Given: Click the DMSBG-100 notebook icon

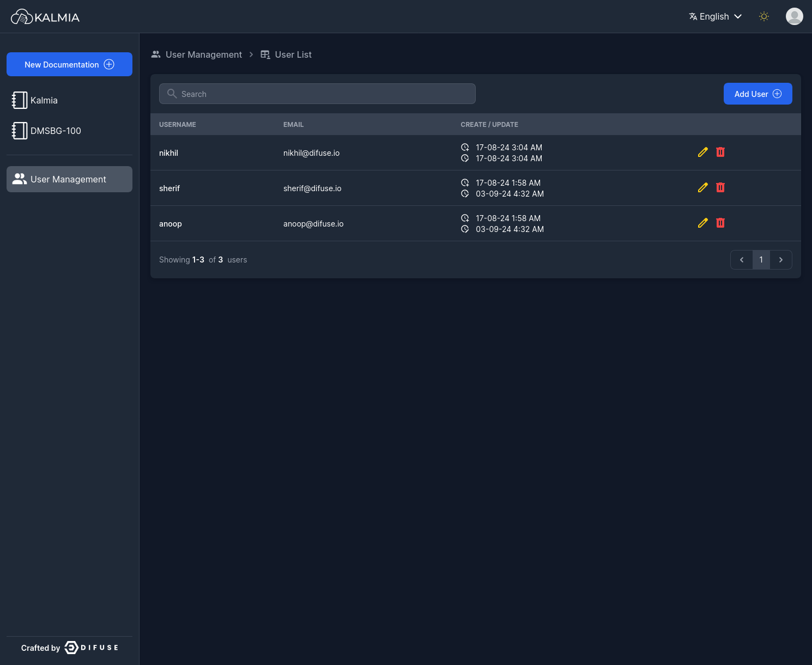Looking at the screenshot, I should [20, 131].
